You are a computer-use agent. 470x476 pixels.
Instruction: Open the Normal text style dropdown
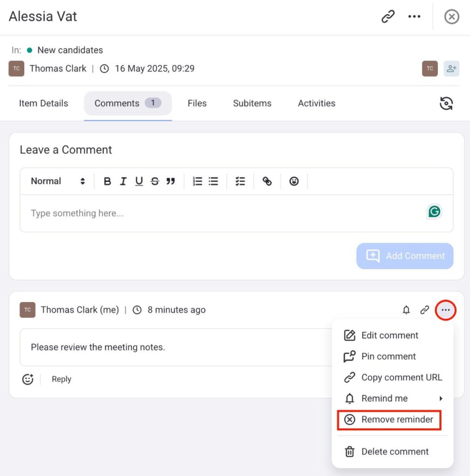tap(58, 181)
